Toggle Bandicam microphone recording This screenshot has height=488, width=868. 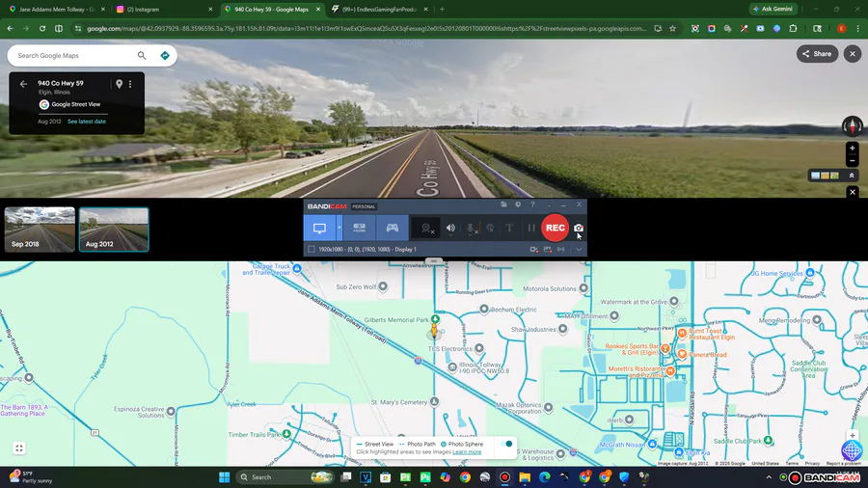pos(471,228)
